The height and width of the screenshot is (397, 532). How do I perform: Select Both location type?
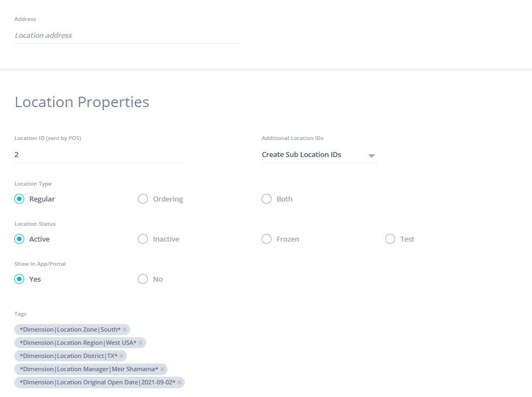pyautogui.click(x=267, y=199)
